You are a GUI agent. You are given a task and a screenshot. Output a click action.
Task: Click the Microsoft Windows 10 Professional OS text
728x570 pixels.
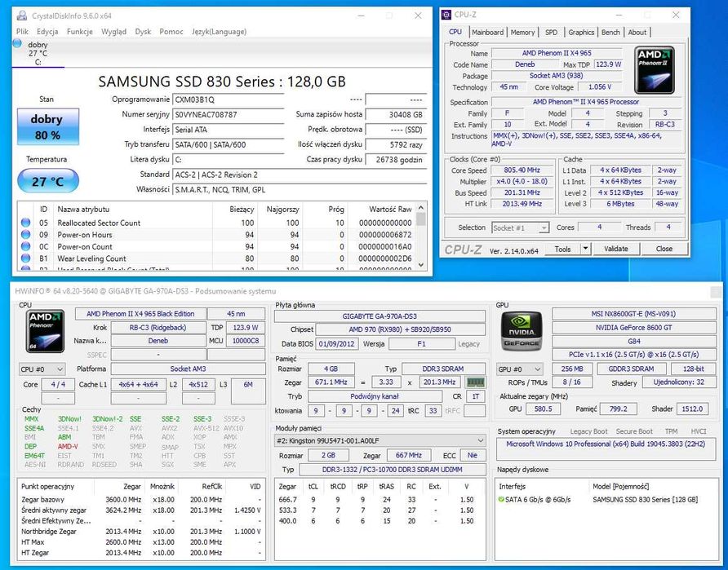[x=606, y=444]
